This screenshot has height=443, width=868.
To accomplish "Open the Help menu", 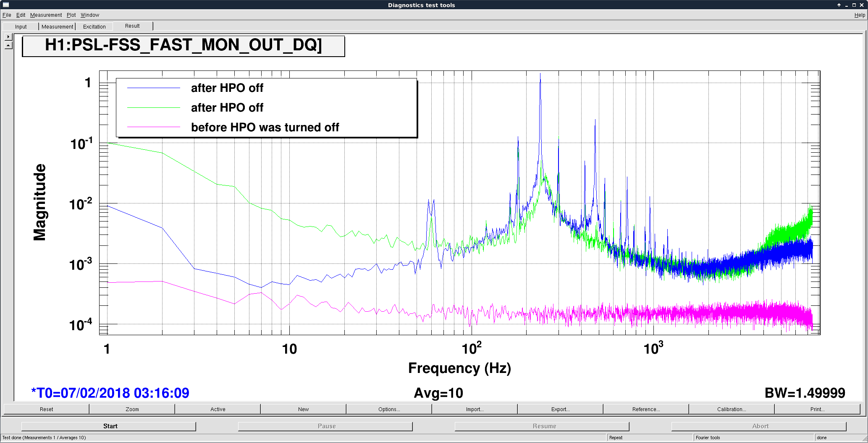I will [860, 15].
